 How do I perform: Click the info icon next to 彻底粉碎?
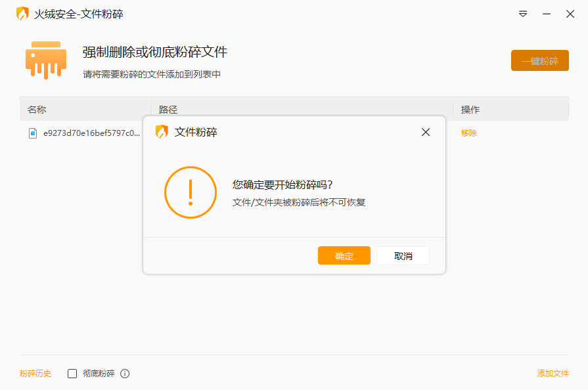[125, 374]
